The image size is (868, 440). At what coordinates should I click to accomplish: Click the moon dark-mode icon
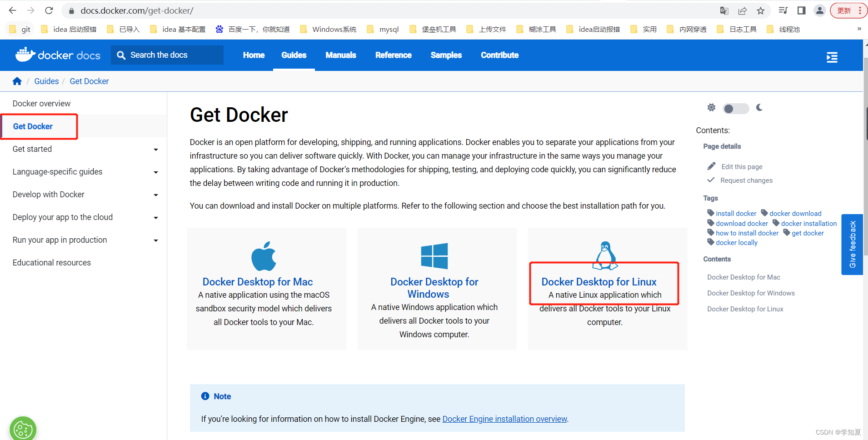click(759, 107)
